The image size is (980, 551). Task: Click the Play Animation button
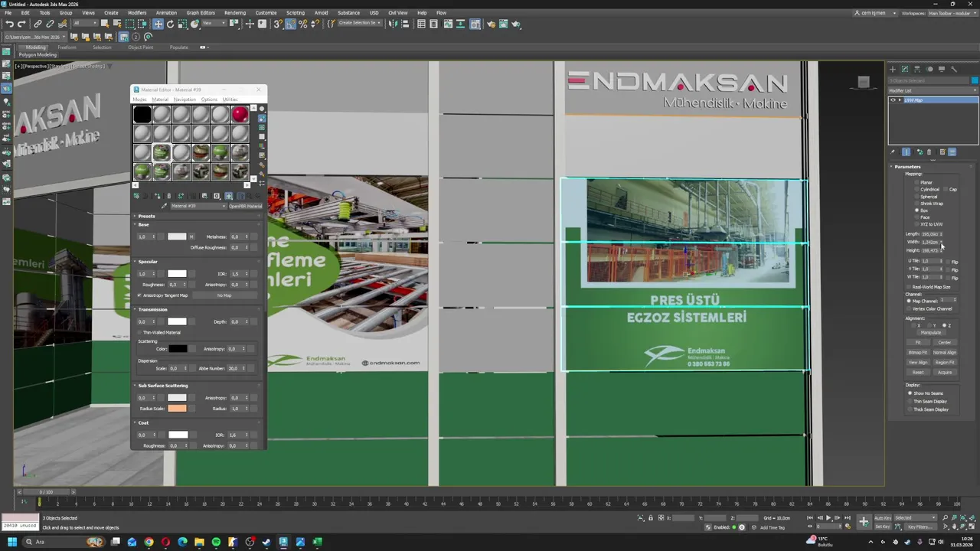point(828,518)
